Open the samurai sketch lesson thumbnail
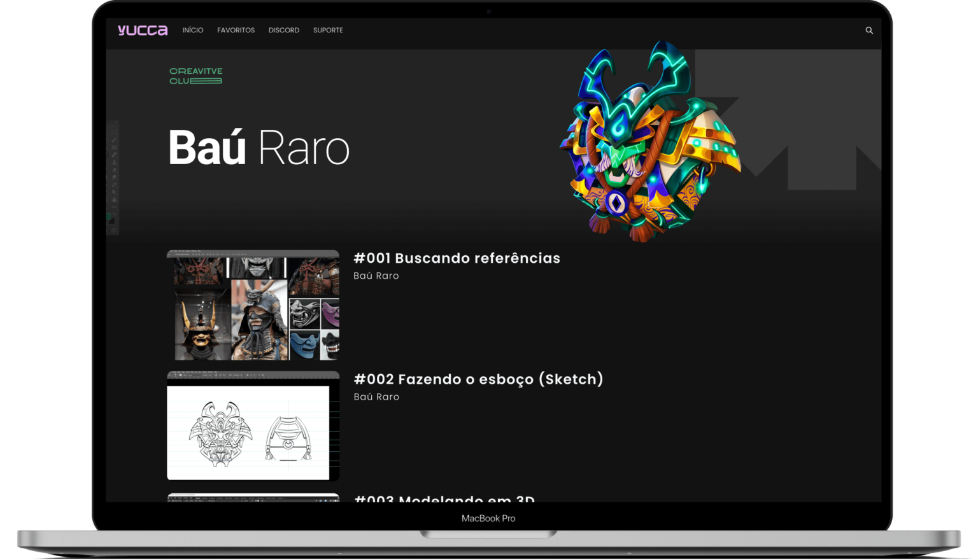Image resolution: width=978 pixels, height=560 pixels. pos(253,426)
